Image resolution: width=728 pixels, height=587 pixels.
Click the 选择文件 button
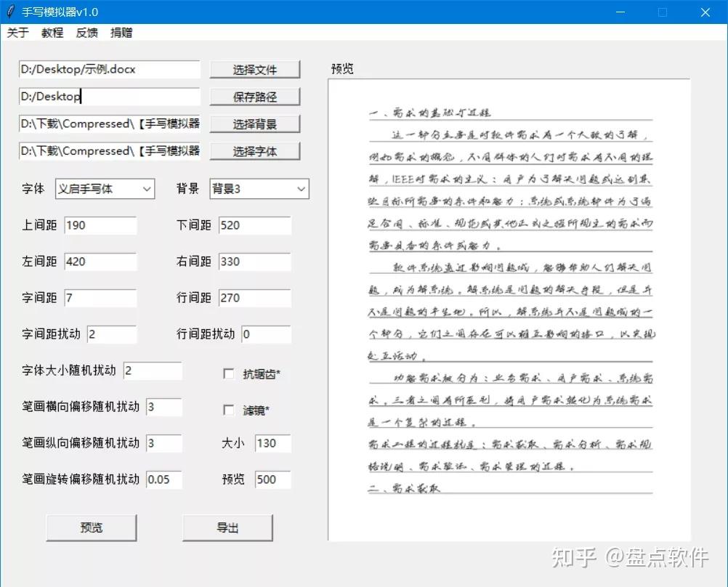pyautogui.click(x=254, y=70)
